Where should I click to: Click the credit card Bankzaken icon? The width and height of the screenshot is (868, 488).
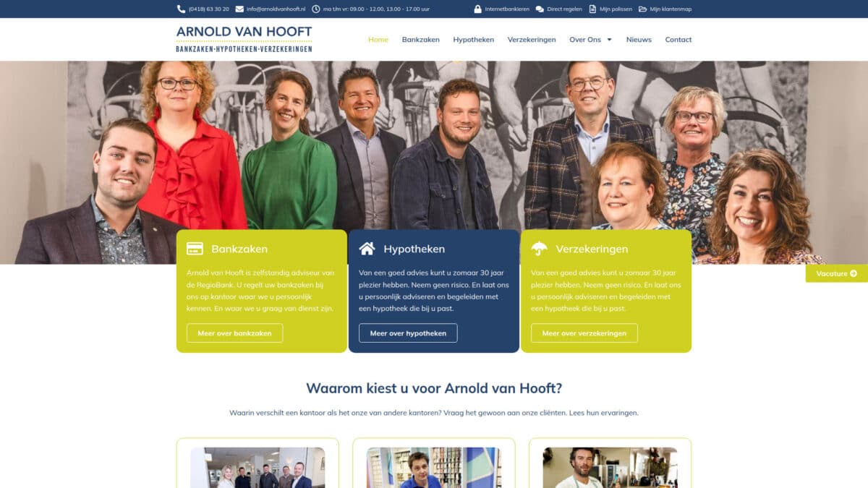tap(195, 249)
